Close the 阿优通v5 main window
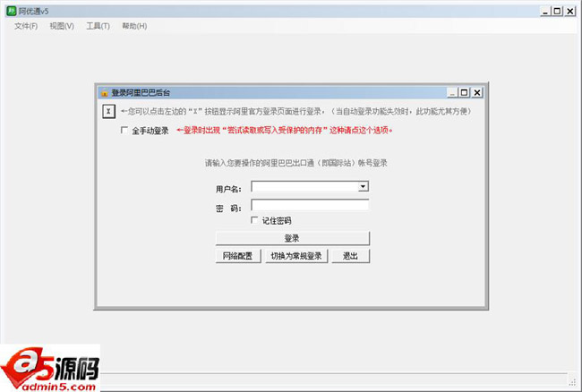582x392 pixels. pos(570,11)
